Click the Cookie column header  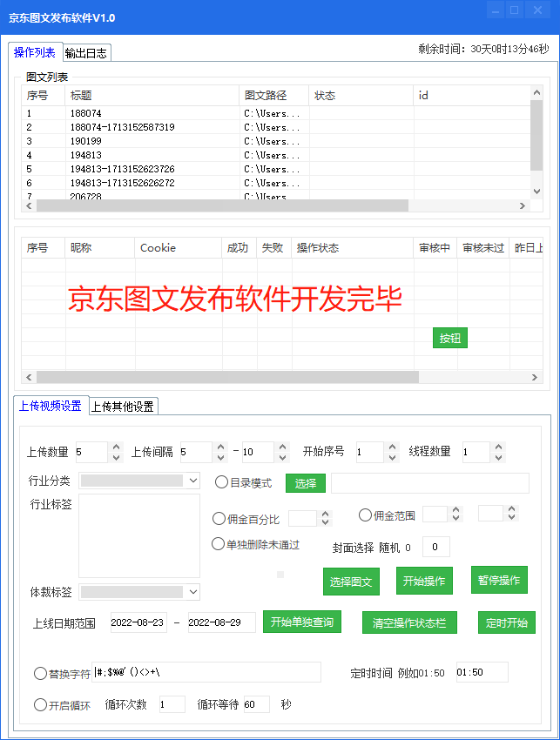pos(178,248)
